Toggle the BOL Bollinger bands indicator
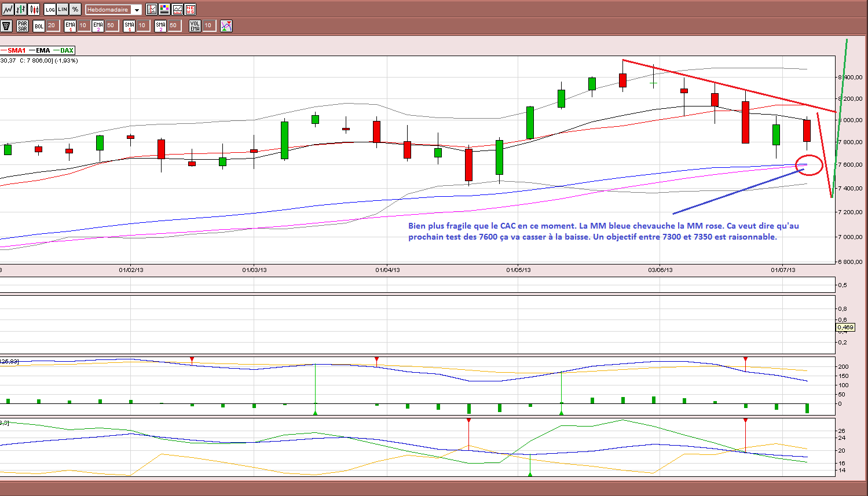Image resolution: width=868 pixels, height=496 pixels. (x=39, y=26)
